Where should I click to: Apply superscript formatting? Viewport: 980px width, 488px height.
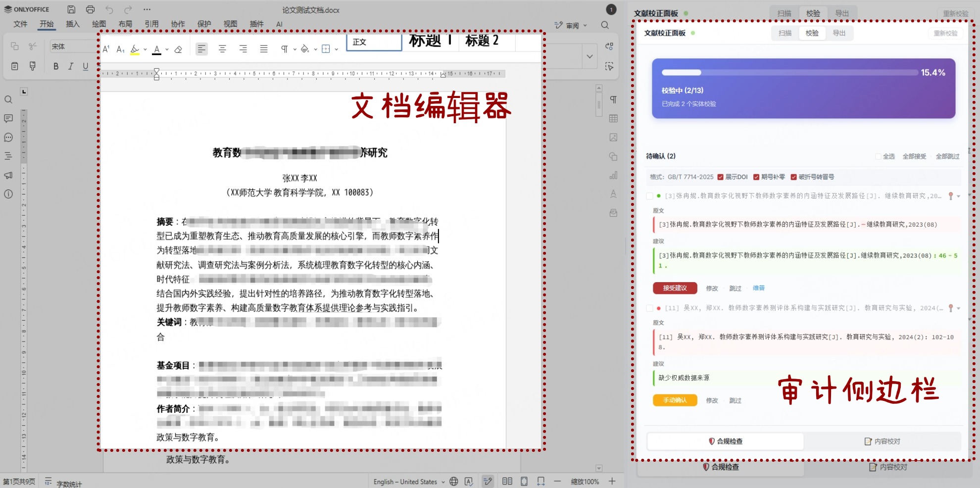[x=106, y=49]
